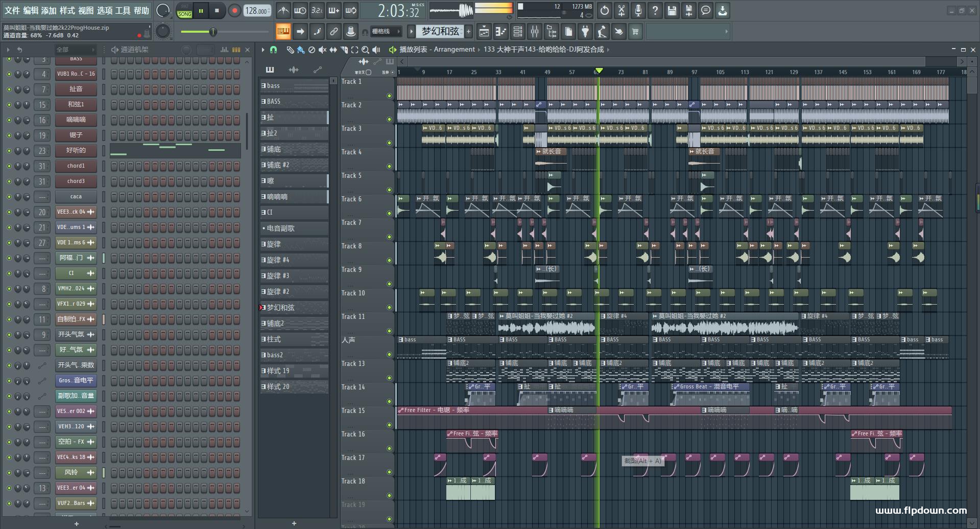Toggle the wait for input icon
The height and width of the screenshot is (529, 980).
click(x=300, y=10)
